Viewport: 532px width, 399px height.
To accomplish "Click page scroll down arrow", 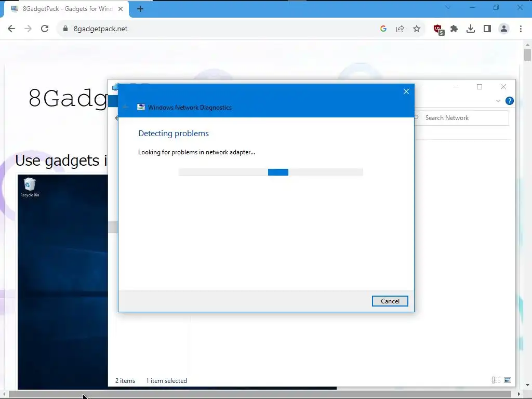I will click(527, 385).
